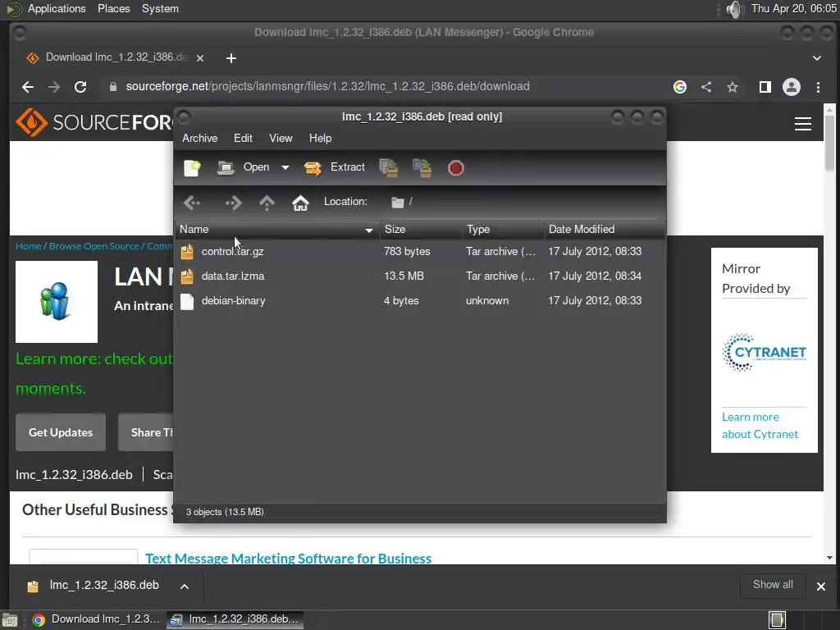Open the View menu in archive manager
Screen dimensions: 840x630
[x=281, y=138]
